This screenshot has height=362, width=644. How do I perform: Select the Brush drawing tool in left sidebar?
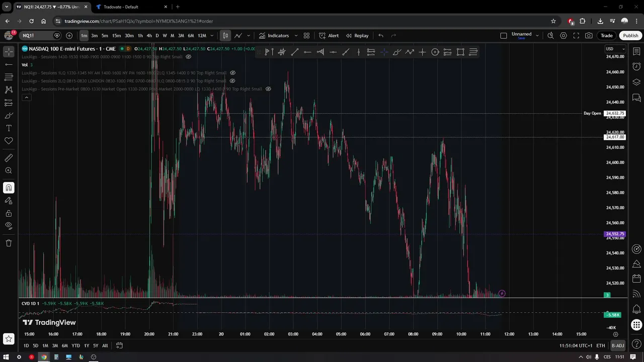(x=9, y=116)
